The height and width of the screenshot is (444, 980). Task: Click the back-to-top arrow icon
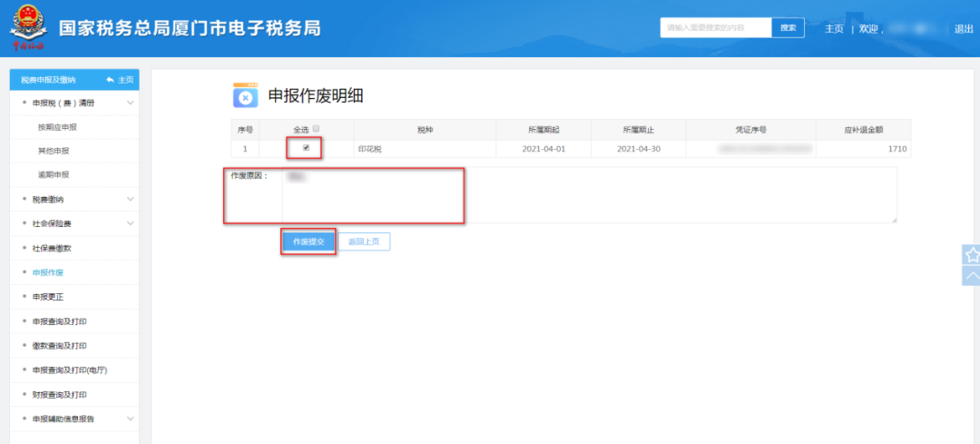tap(971, 276)
